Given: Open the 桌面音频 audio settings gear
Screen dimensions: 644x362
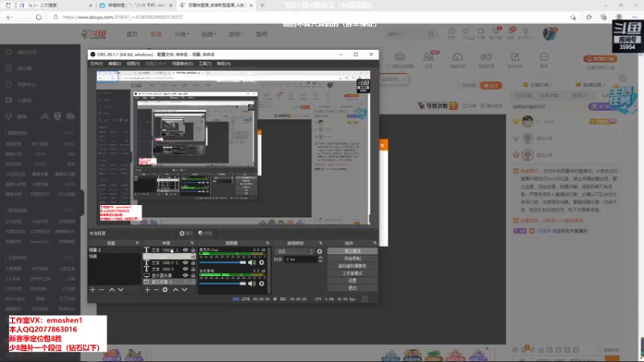Looking at the screenshot, I should tap(262, 283).
